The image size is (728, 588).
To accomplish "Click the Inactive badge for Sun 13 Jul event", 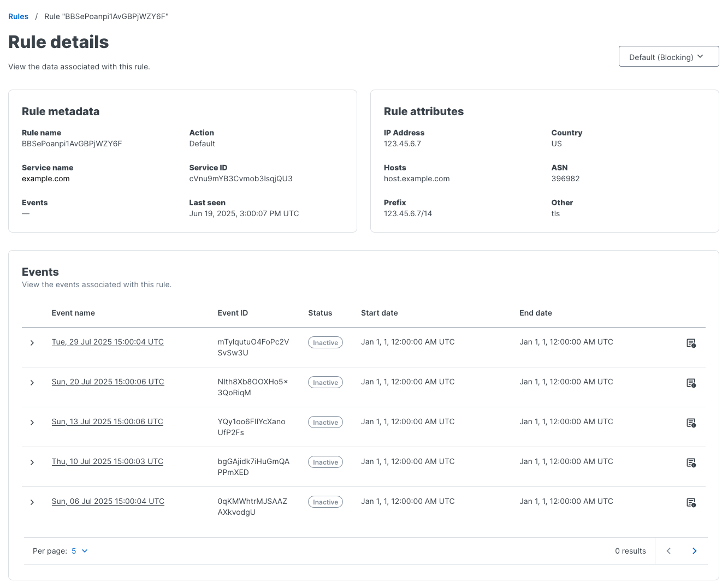I will point(325,422).
